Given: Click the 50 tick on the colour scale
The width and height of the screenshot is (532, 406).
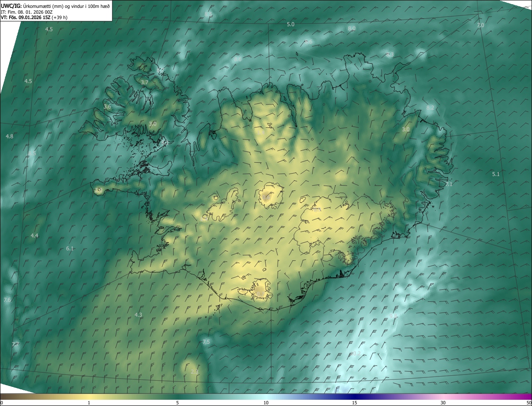Looking at the screenshot, I should pos(529,403).
